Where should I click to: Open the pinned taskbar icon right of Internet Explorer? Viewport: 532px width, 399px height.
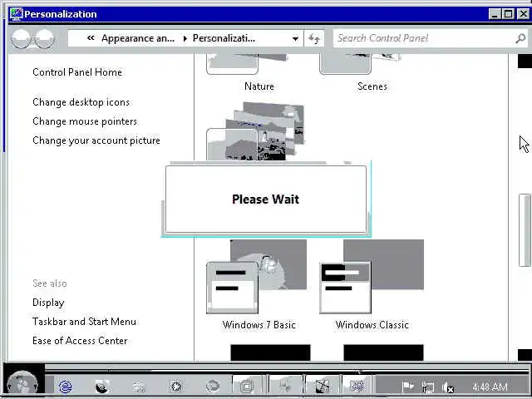pos(102,386)
